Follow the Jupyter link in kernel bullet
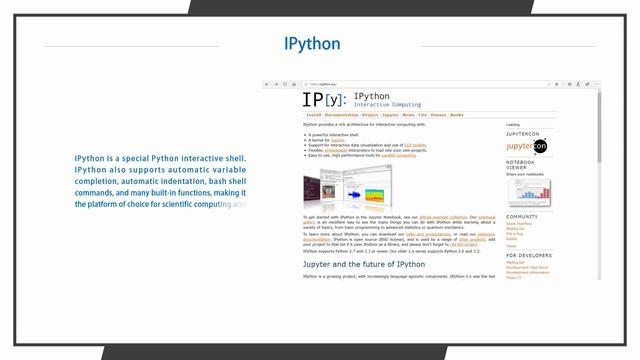This screenshot has height=360, width=640. (x=338, y=140)
